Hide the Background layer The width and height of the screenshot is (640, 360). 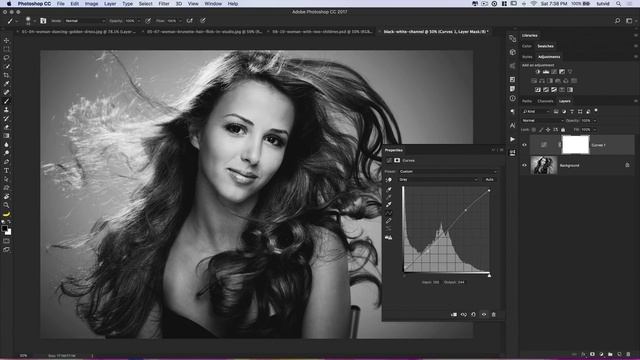(x=524, y=165)
